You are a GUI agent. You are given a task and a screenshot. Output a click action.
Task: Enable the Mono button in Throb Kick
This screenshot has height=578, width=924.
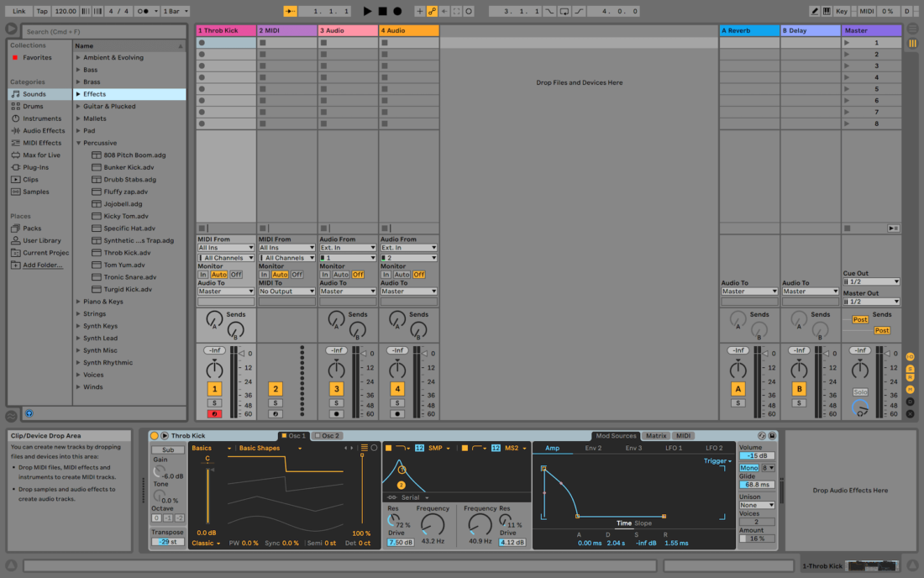(749, 468)
